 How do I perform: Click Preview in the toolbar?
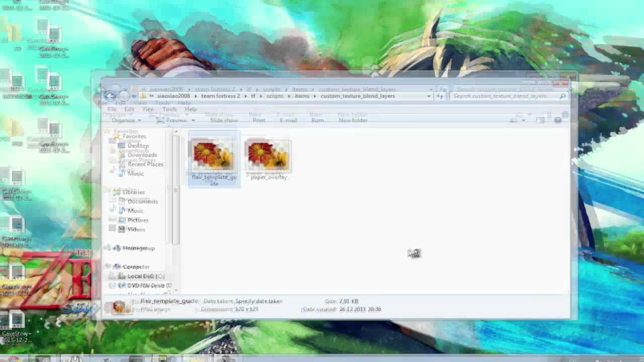[x=172, y=120]
